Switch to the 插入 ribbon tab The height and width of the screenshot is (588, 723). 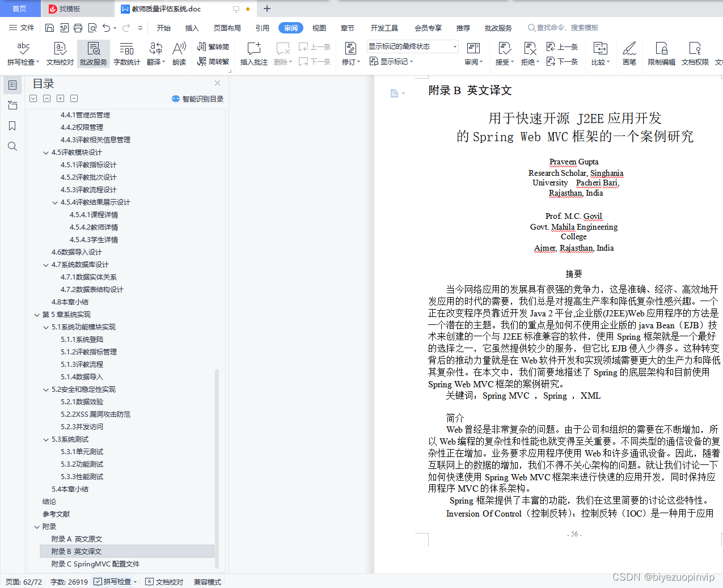coord(192,28)
